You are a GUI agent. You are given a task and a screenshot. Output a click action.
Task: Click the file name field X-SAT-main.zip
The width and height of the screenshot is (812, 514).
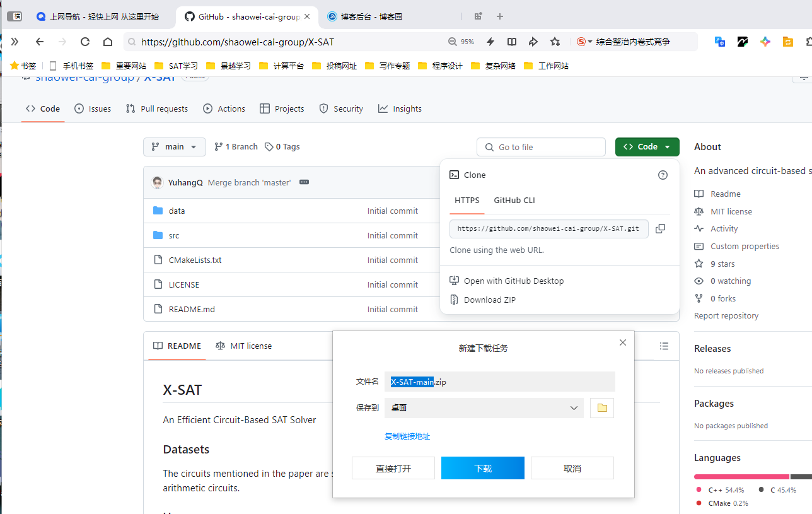click(500, 382)
